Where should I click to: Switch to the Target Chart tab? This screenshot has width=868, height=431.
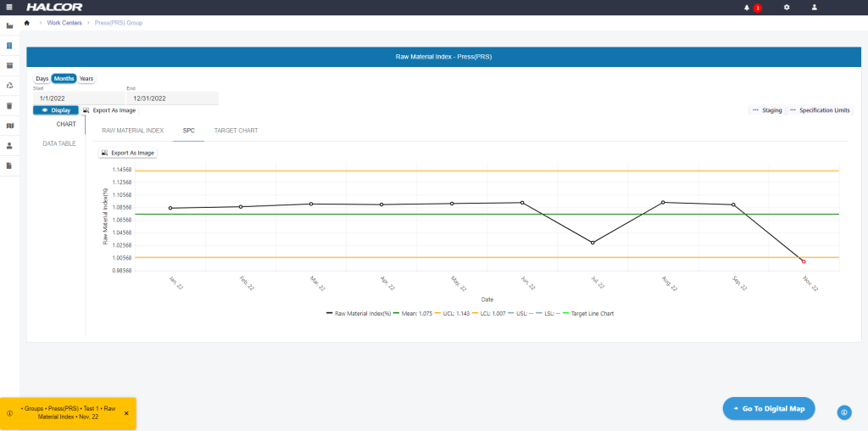(236, 131)
